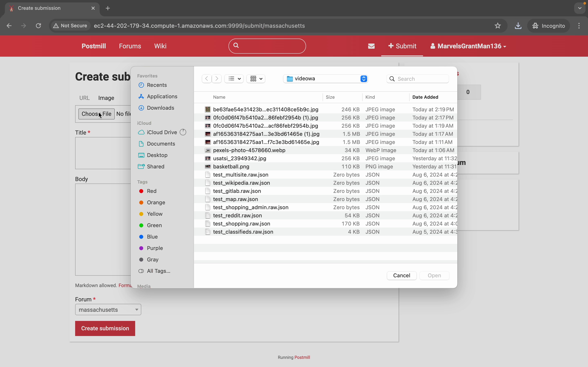Switch to the URL tab

[x=85, y=98]
